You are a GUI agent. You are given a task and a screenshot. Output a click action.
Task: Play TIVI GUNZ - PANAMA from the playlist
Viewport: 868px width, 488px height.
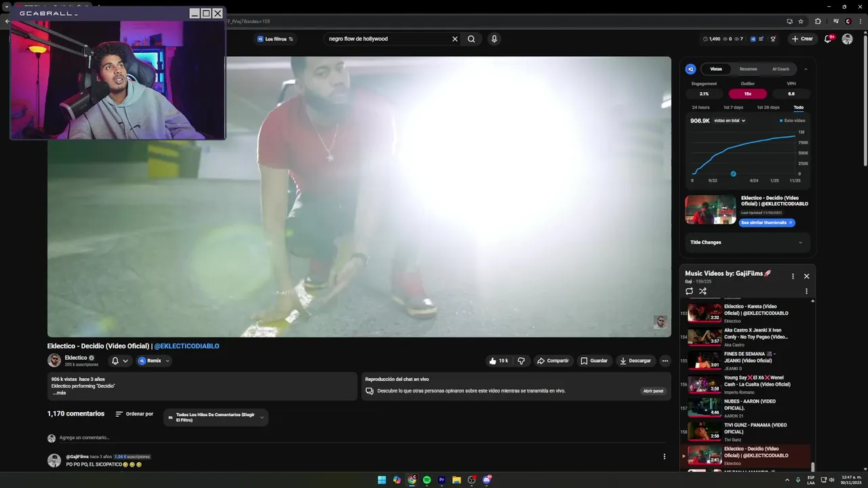748,431
